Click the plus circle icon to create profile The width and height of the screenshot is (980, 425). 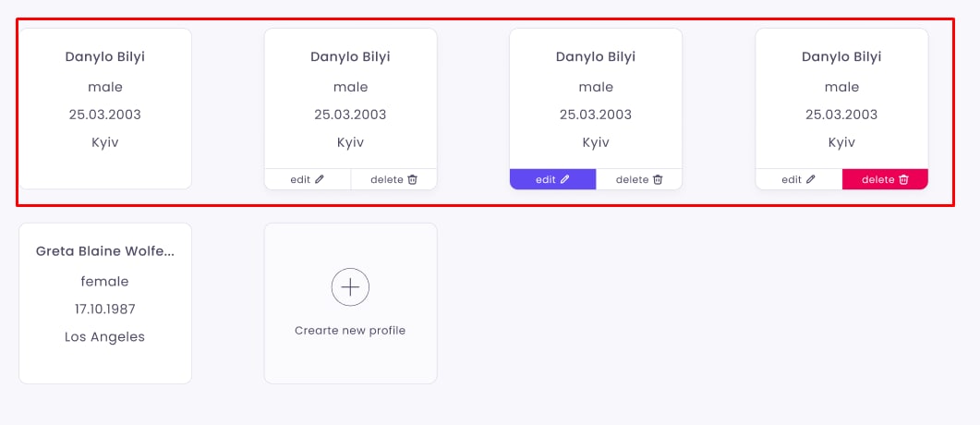pos(350,287)
